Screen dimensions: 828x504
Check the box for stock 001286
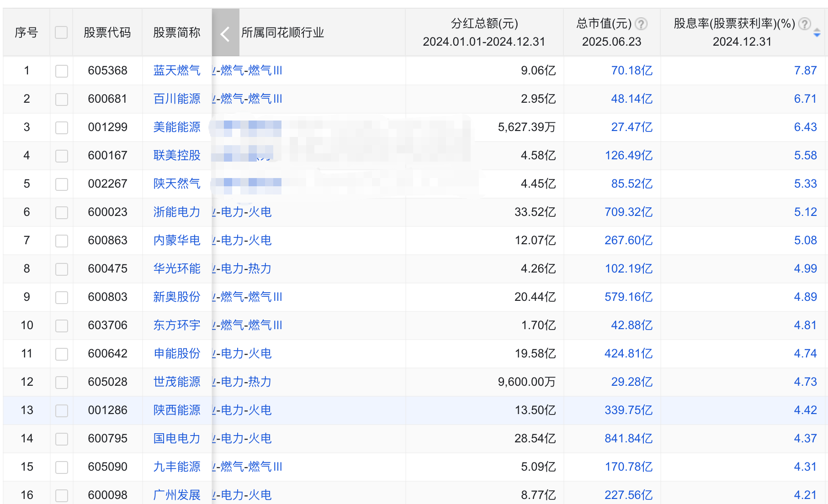[61, 410]
